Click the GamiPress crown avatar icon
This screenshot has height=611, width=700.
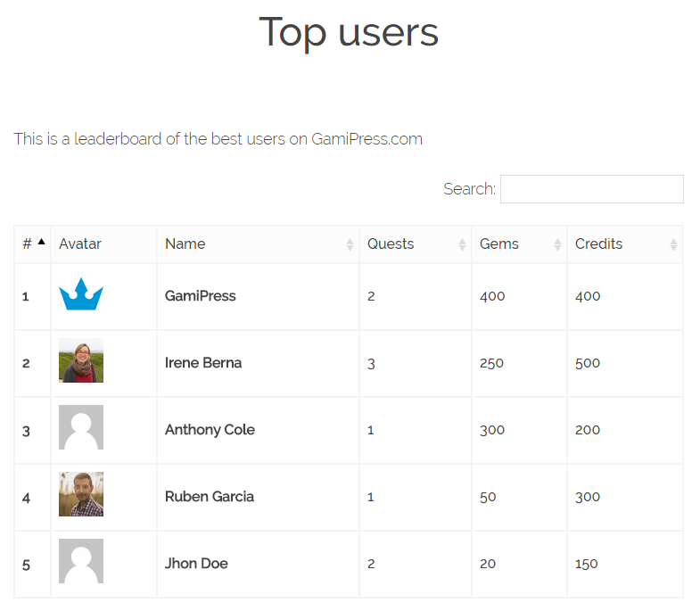click(81, 294)
